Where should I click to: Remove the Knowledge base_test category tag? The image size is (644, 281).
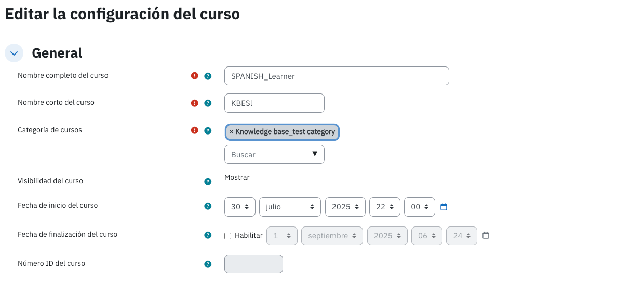click(232, 132)
